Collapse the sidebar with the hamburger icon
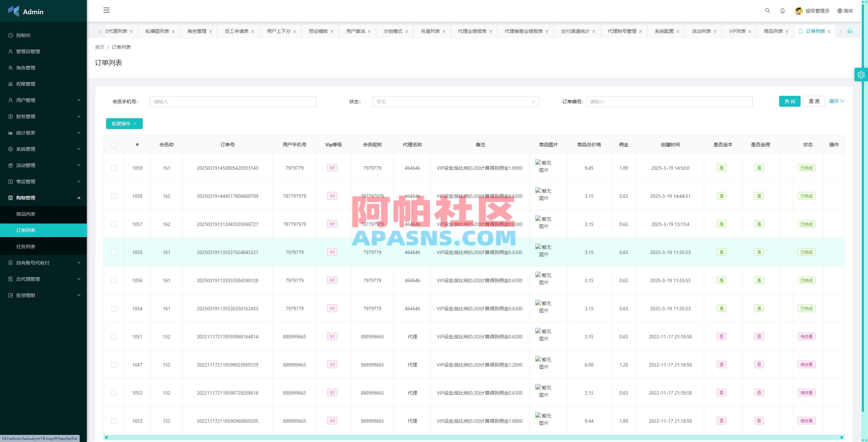Image resolution: width=868 pixels, height=442 pixels. [x=106, y=10]
